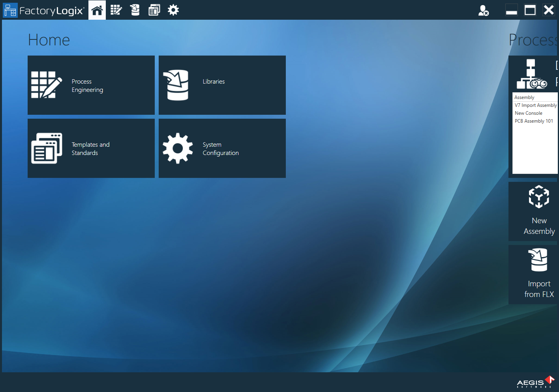The height and width of the screenshot is (392, 559).
Task: Click the Import from FLX database icon
Action: point(538,259)
